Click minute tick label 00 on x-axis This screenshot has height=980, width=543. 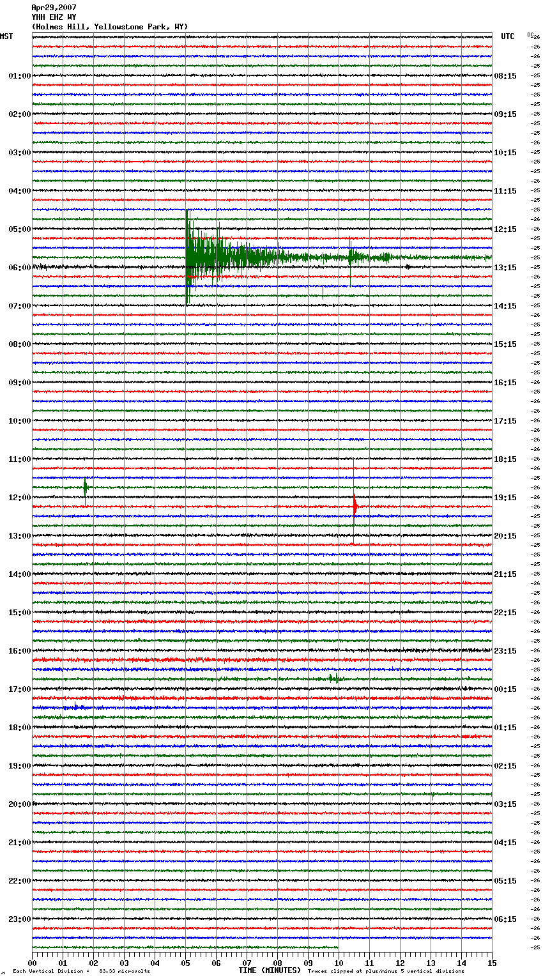pyautogui.click(x=32, y=963)
